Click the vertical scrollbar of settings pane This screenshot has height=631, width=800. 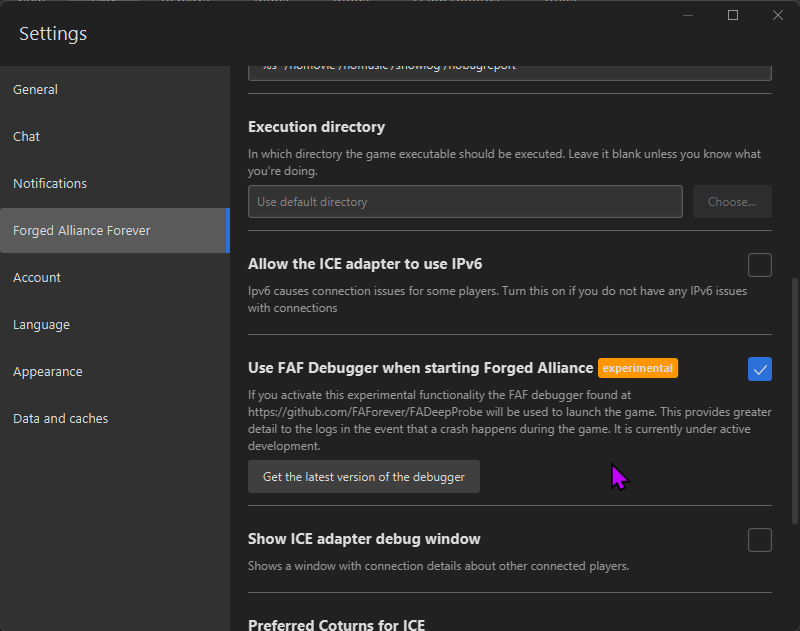tap(794, 400)
